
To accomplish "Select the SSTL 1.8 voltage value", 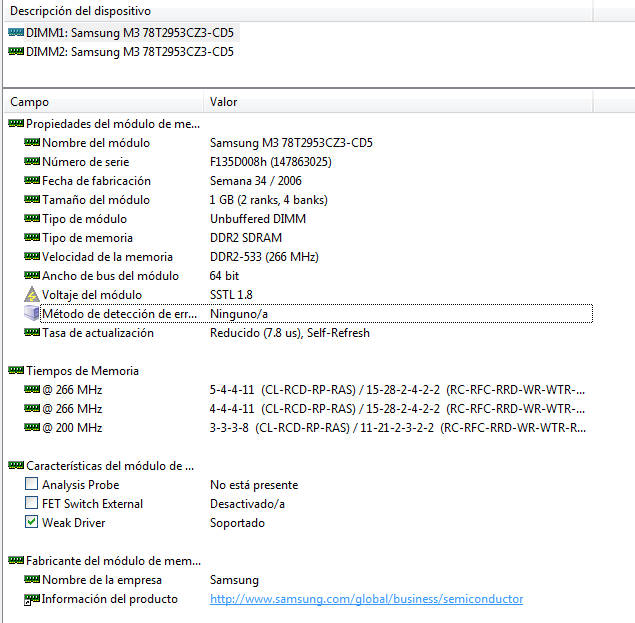I will tap(231, 295).
